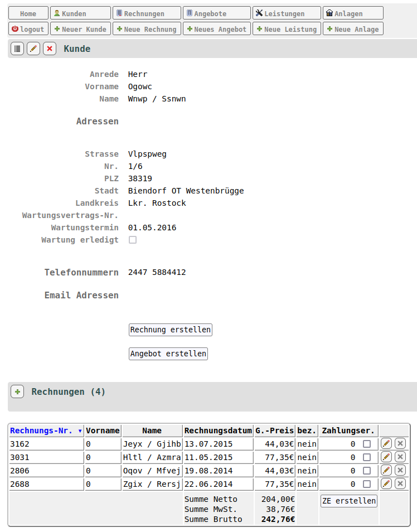Create a Neuer Kunde
This screenshot has width=417, height=532.
click(80, 29)
